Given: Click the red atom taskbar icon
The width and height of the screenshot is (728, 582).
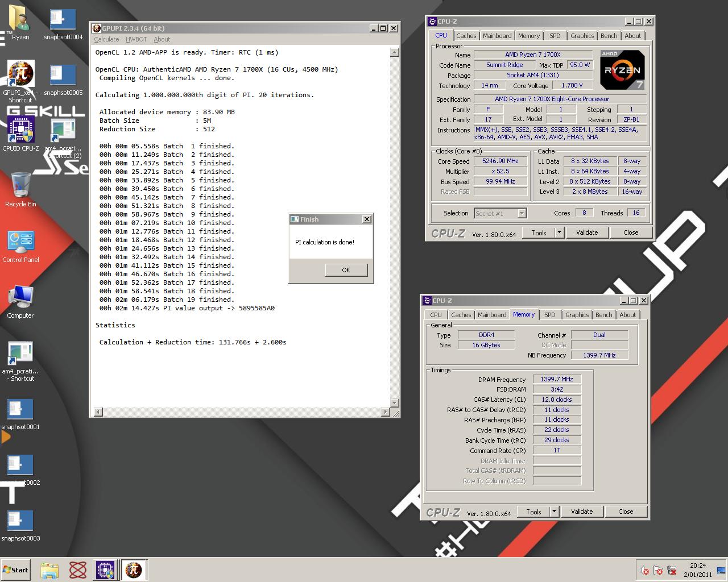Looking at the screenshot, I should pos(77,570).
